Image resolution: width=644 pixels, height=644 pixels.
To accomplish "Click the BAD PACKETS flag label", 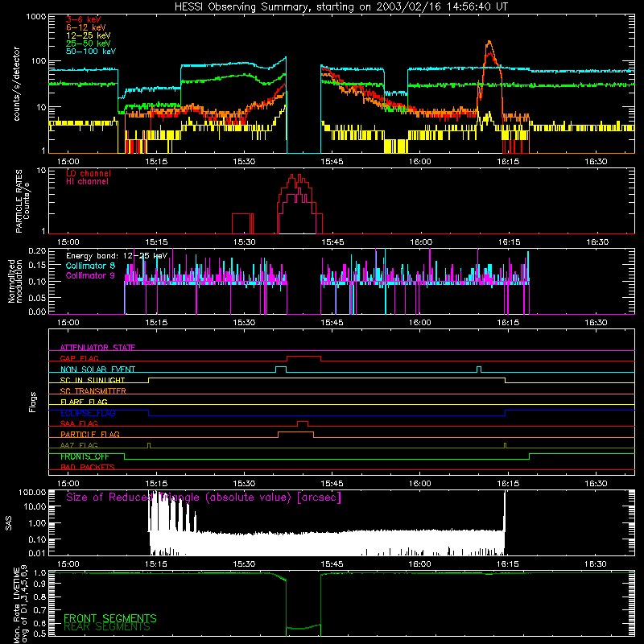I will pyautogui.click(x=88, y=467).
